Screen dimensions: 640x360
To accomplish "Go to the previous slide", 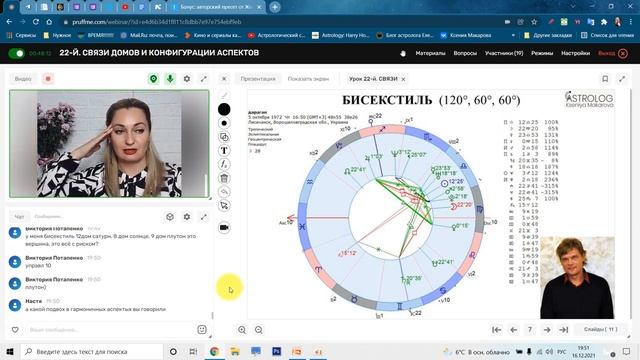I will (513, 329).
